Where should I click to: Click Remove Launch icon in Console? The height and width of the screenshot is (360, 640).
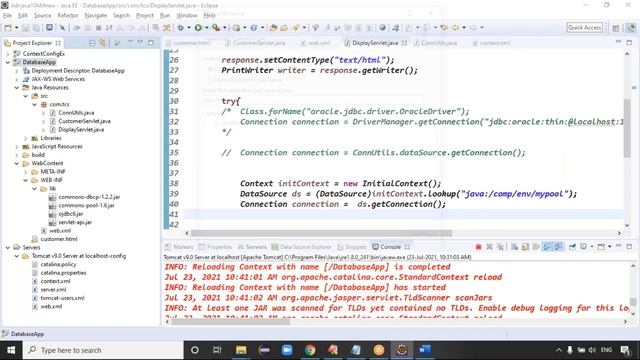coord(489,247)
